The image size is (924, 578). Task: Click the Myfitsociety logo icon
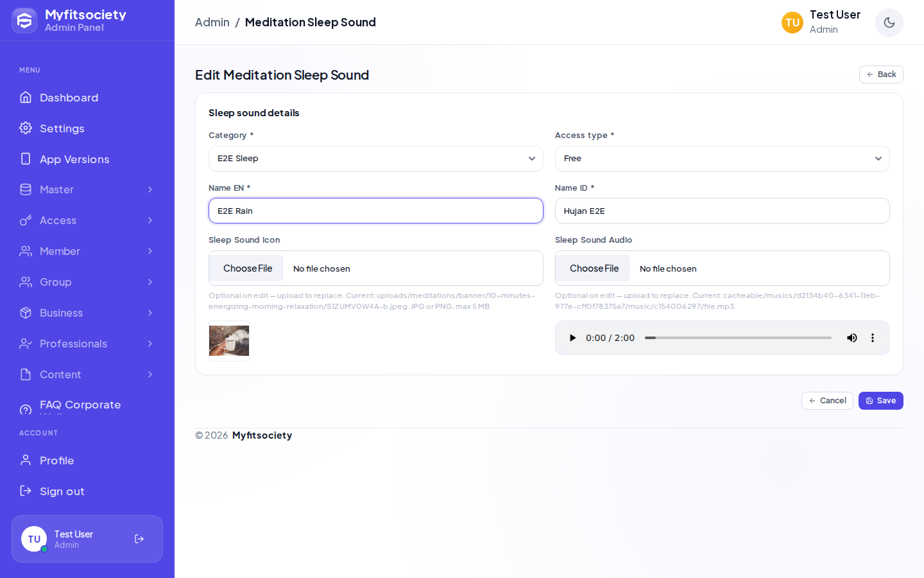point(24,21)
